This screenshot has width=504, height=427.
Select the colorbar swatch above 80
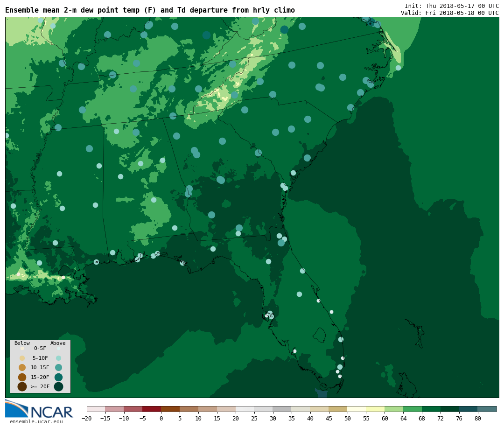tap(487, 409)
